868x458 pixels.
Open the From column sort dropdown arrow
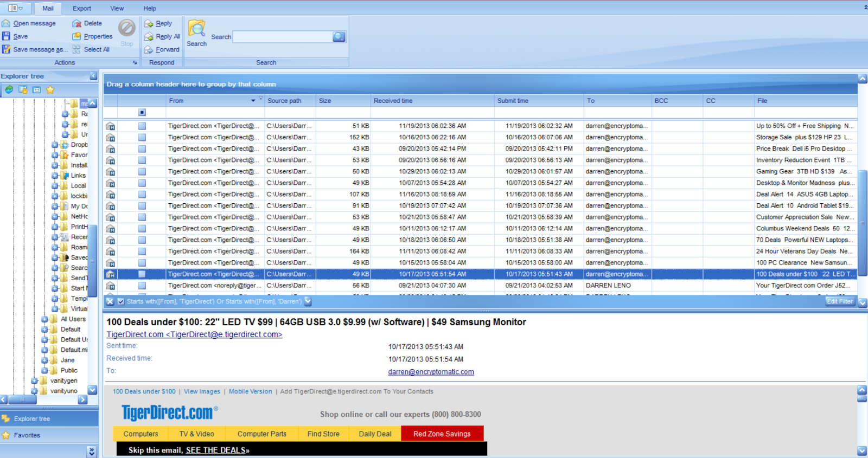[253, 101]
